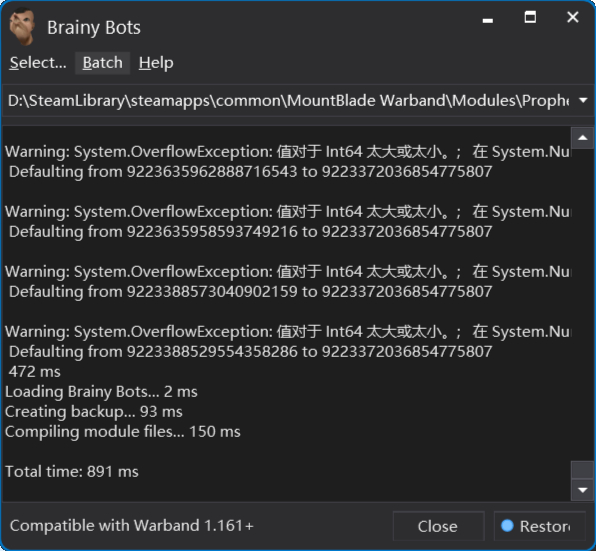Click the "Compiling module files... 150 ms" line

coord(123,432)
